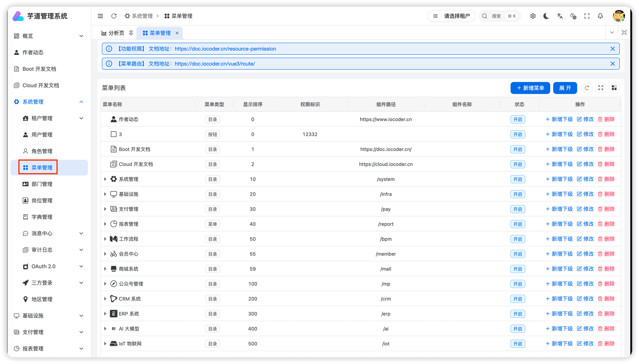Image resolution: width=639 pixels, height=364 pixels.
Task: Switch to the 分析页 tab
Action: pyautogui.click(x=113, y=33)
